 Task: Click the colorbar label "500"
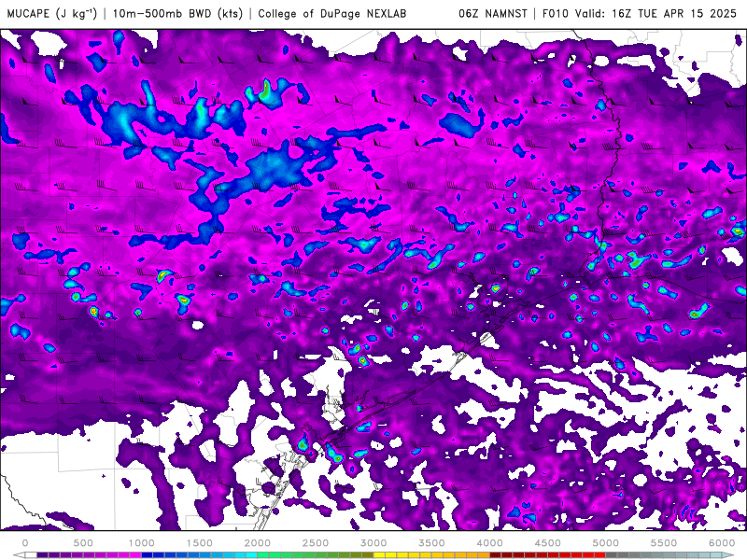pyautogui.click(x=83, y=543)
